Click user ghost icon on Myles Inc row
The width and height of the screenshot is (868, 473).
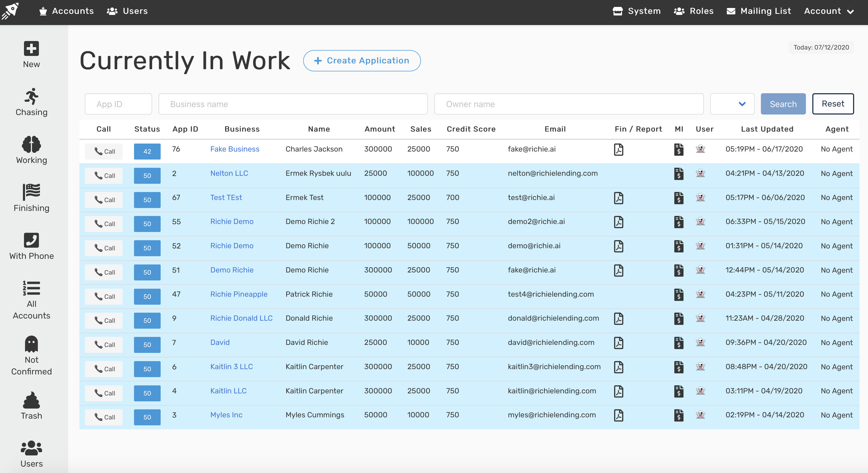click(x=700, y=415)
